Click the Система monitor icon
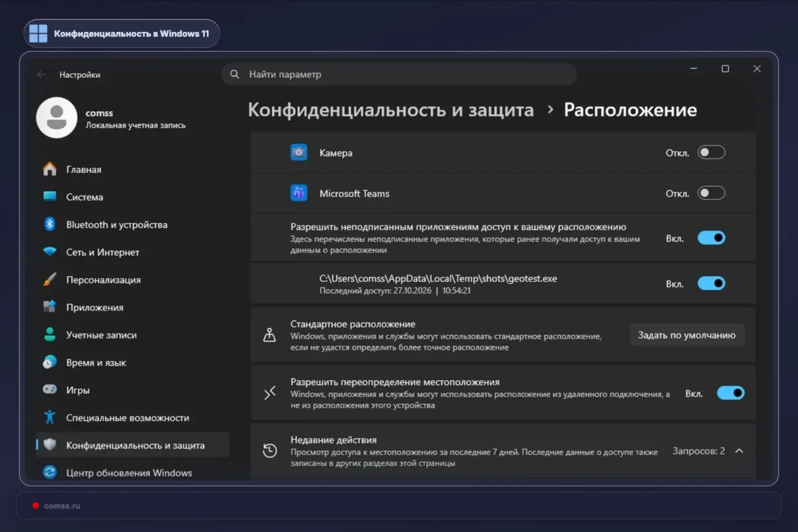The height and width of the screenshot is (532, 798). coord(50,197)
